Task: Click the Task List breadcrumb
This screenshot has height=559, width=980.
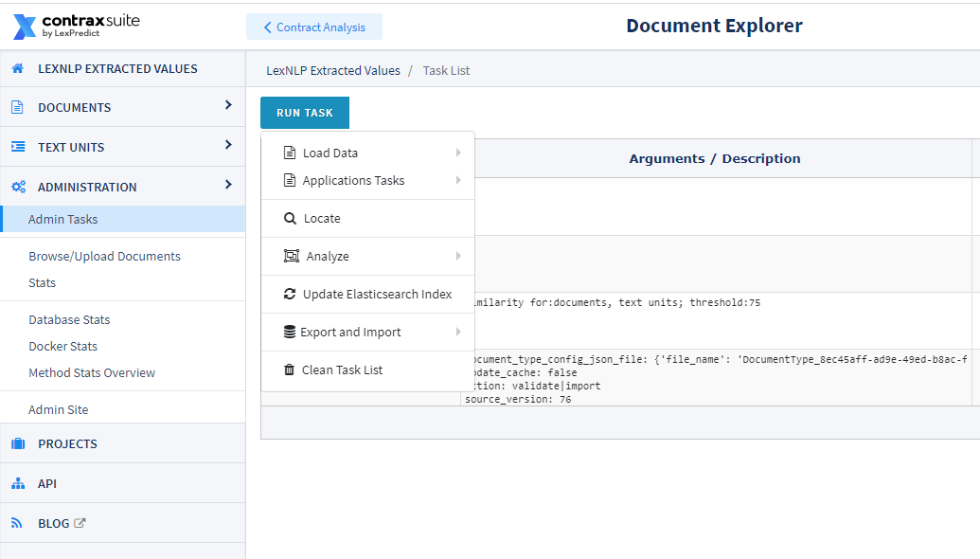Action: pos(446,71)
